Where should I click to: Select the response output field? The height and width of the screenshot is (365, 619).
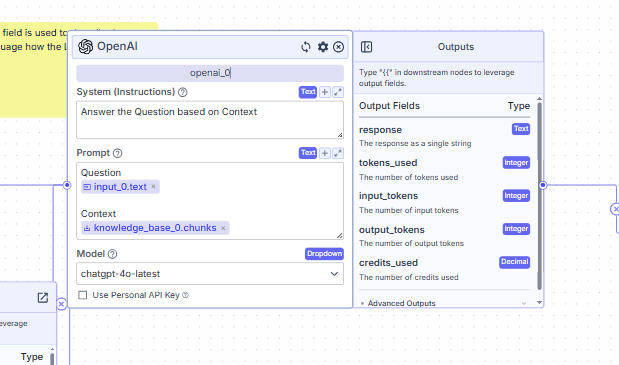pyautogui.click(x=380, y=130)
